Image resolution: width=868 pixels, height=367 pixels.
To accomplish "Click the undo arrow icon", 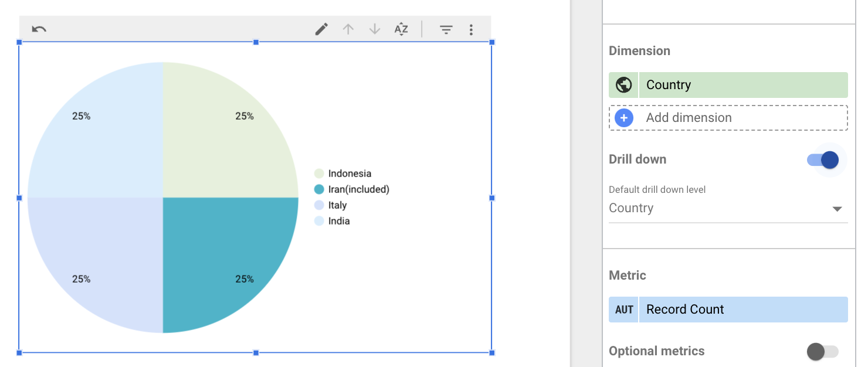I will click(x=39, y=29).
